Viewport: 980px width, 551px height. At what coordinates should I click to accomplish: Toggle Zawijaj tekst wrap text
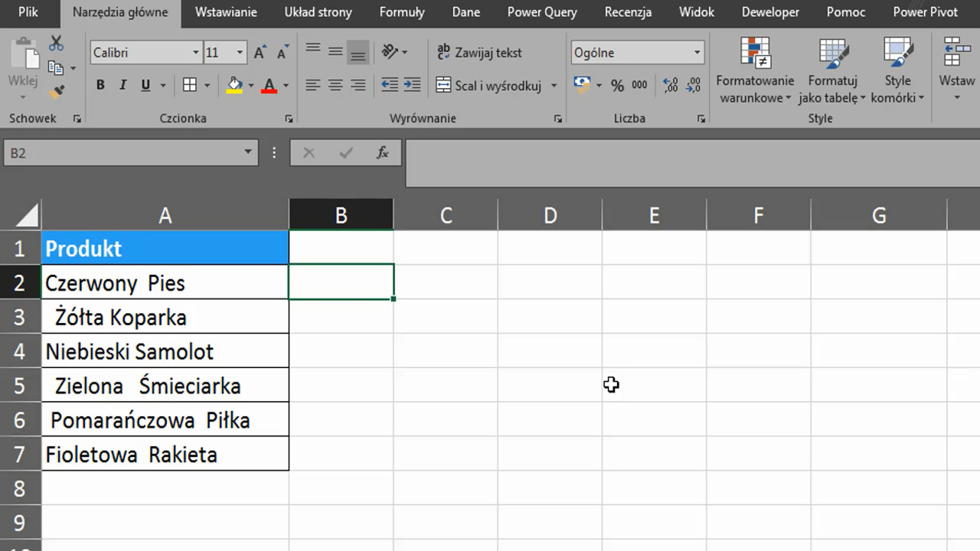click(x=479, y=53)
